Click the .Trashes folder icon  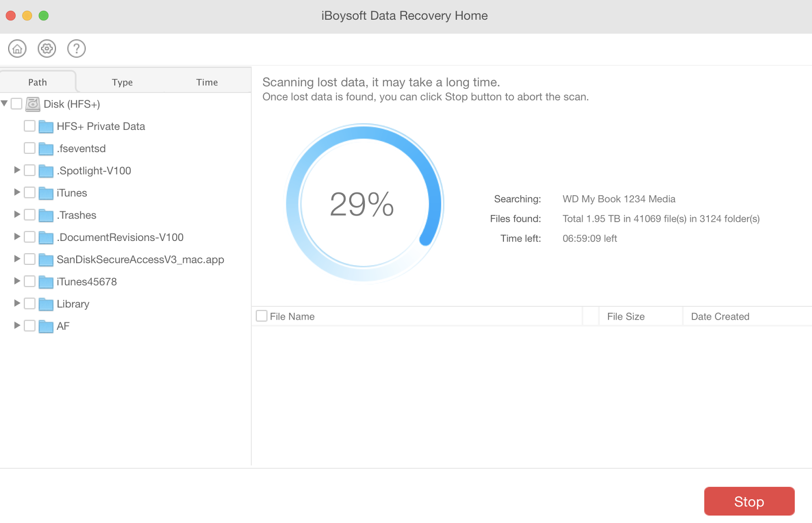[x=46, y=215]
